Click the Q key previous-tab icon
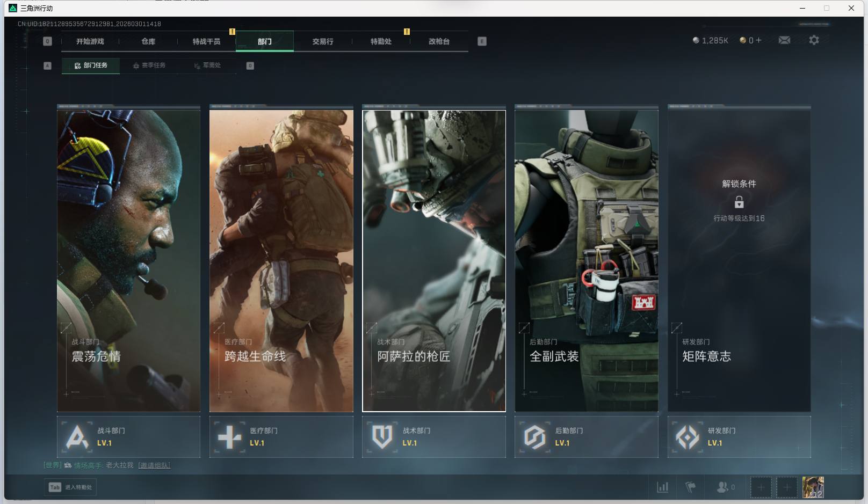This screenshot has height=504, width=868. coord(47,41)
